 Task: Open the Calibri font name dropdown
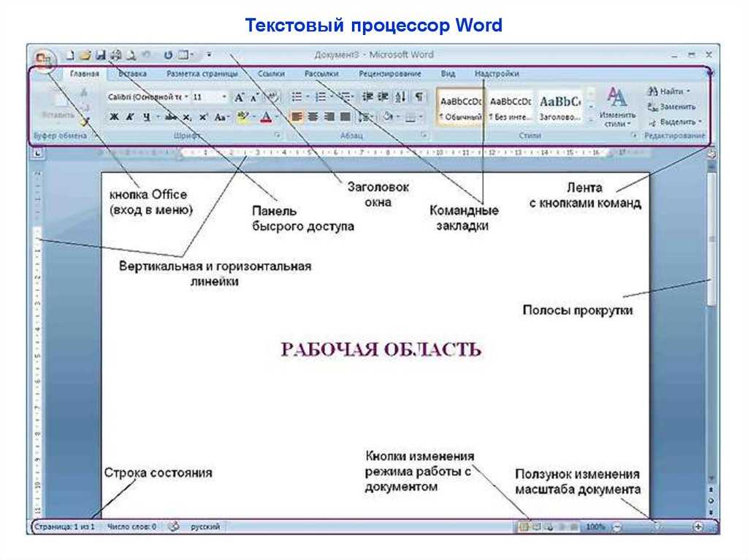[x=186, y=97]
